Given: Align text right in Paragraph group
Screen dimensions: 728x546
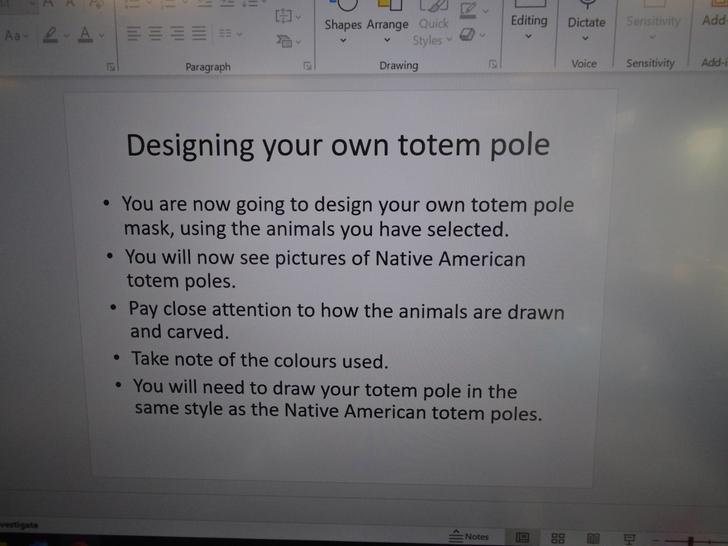Looking at the screenshot, I should [177, 33].
